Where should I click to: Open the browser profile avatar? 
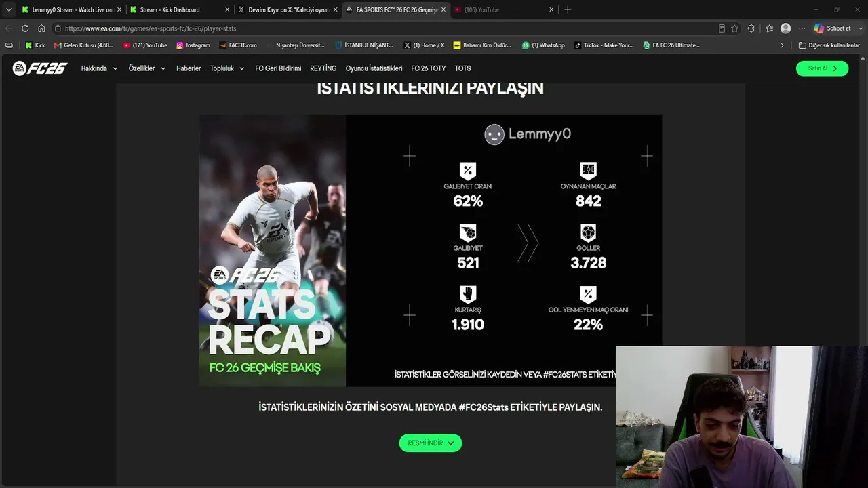point(785,28)
